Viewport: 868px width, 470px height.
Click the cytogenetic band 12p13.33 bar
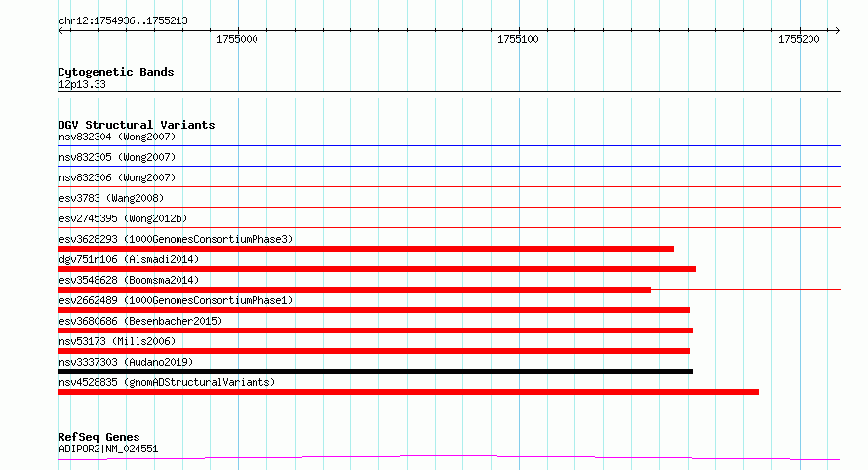pos(449,95)
